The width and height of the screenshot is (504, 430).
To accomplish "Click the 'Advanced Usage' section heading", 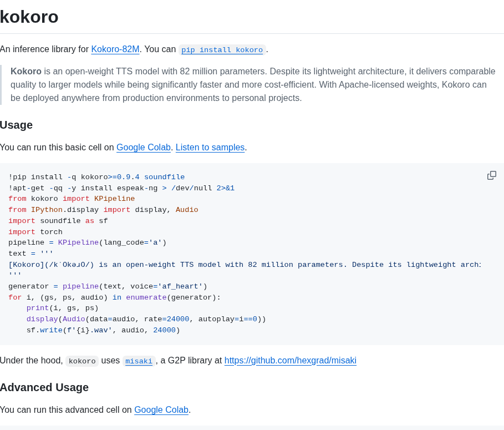I will (x=44, y=387).
